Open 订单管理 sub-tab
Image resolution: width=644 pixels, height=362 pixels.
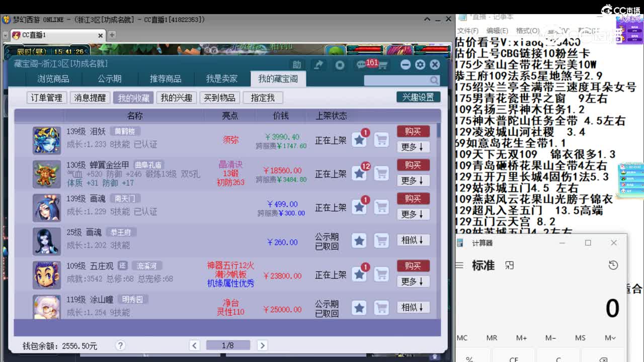coord(46,98)
